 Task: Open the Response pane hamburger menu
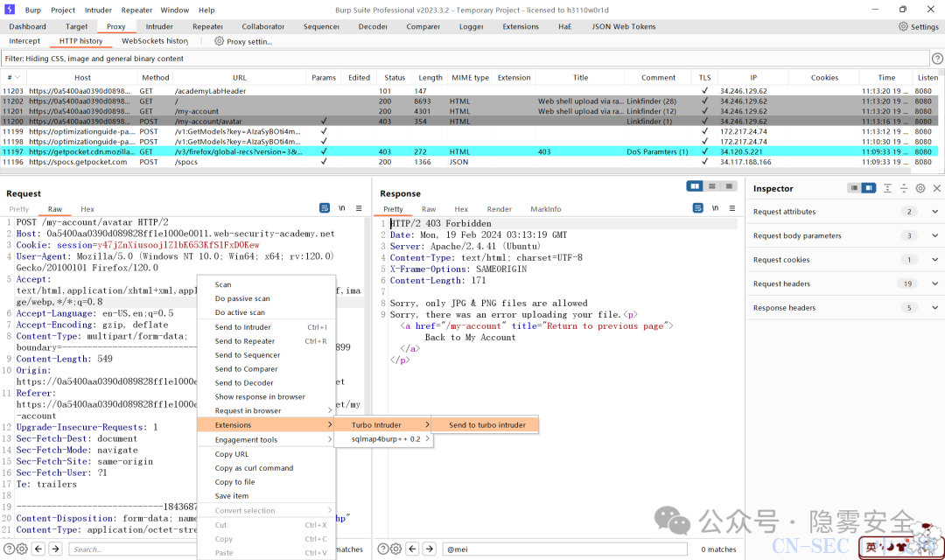[x=732, y=208]
